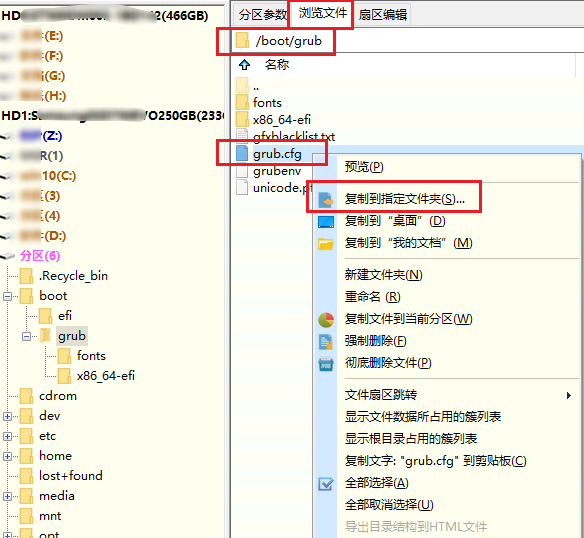Choose 显示根目录占用的簇列表
The image size is (584, 538).
tap(411, 439)
